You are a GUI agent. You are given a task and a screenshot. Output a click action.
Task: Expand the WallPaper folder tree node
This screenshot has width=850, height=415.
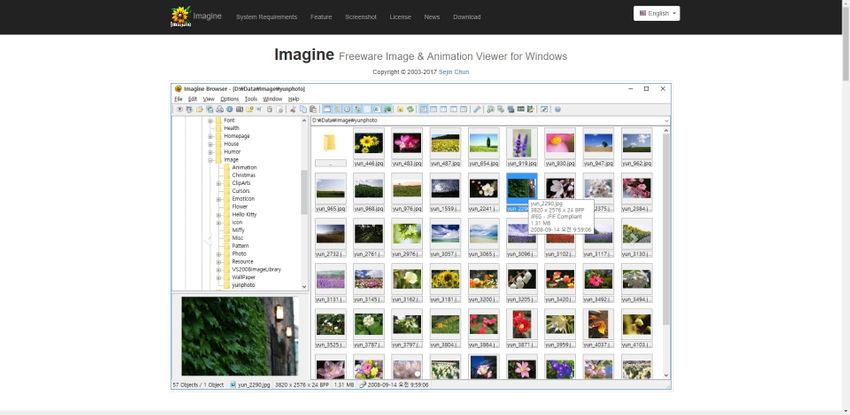[x=219, y=277]
